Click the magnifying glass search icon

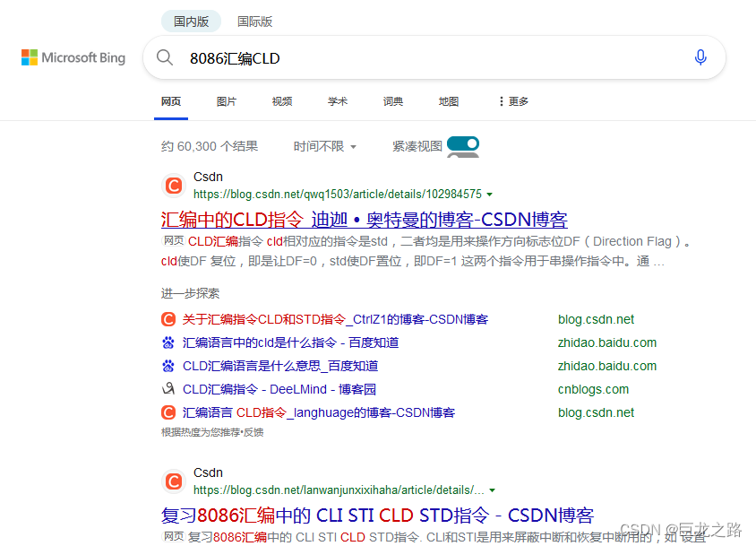165,57
